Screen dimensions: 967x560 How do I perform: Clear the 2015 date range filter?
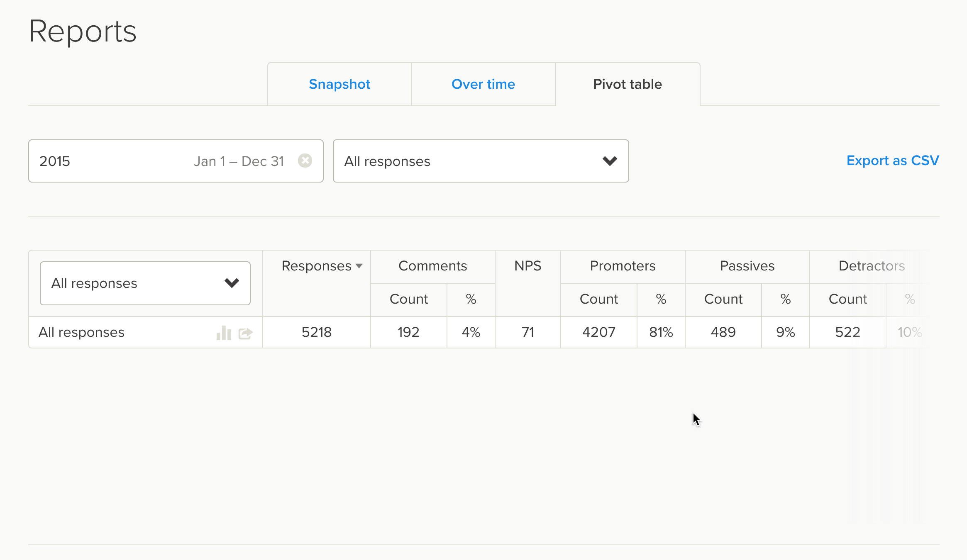[x=305, y=161]
